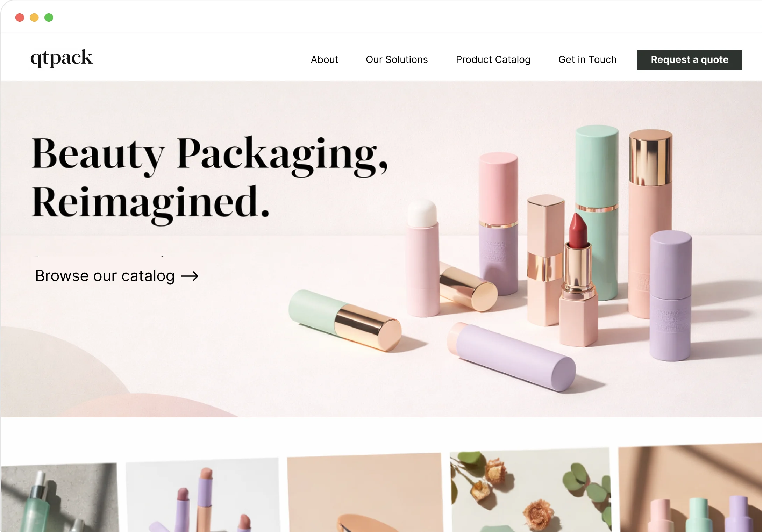Image resolution: width=763 pixels, height=532 pixels.
Task: Click the Request a quote button
Action: coord(689,60)
